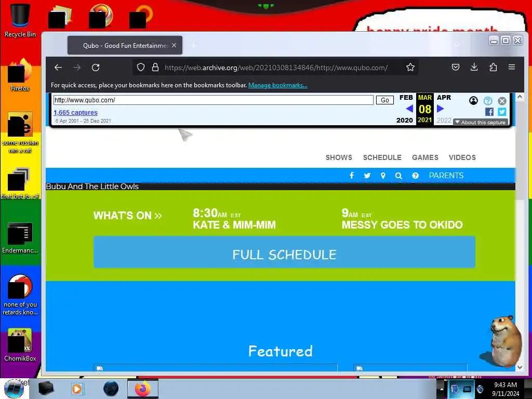532x399 pixels.
Task: Share the capture on Facebook from the Wayback toolbar
Action: [x=489, y=112]
